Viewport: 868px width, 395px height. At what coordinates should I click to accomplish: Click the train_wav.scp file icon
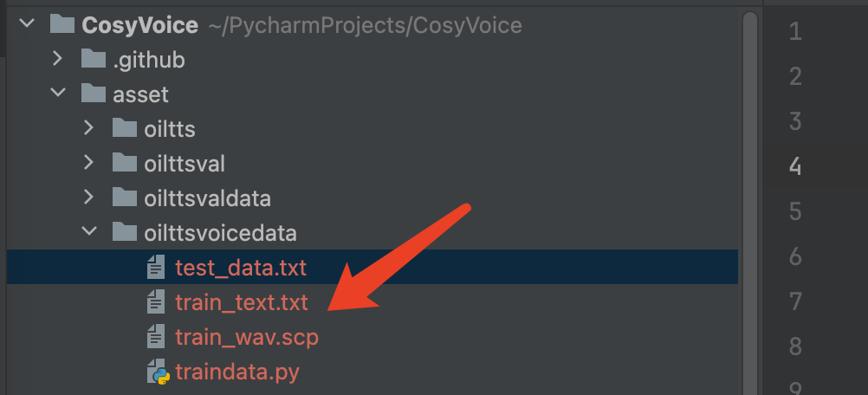click(157, 337)
